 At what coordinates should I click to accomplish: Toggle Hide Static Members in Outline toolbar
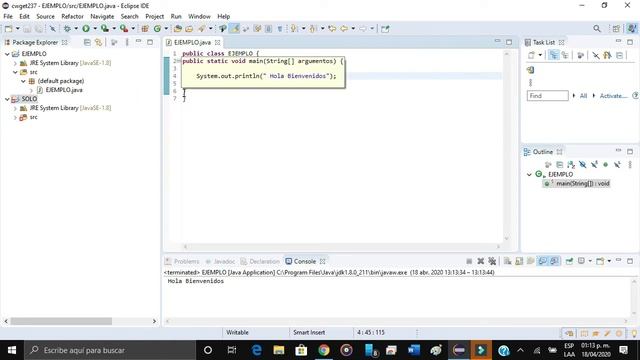pyautogui.click(x=594, y=164)
